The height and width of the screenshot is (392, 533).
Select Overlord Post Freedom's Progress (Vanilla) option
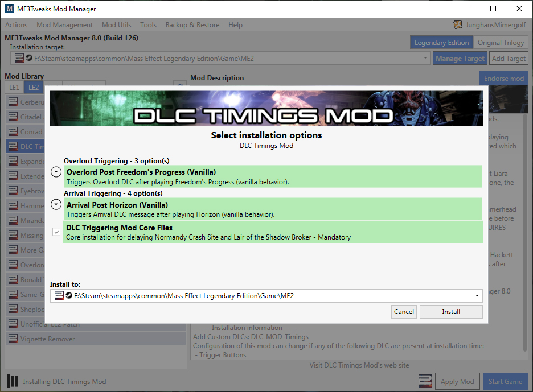273,176
